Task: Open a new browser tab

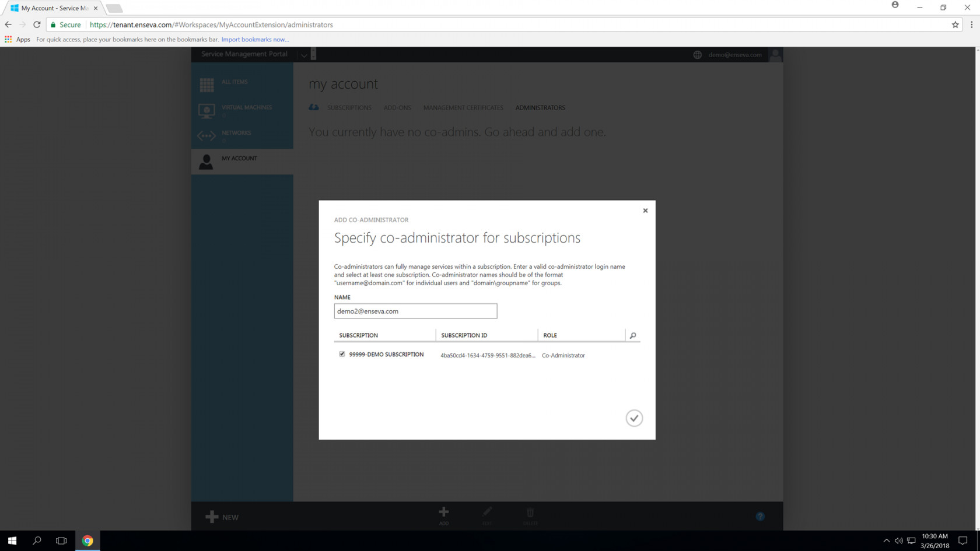Action: [114, 8]
